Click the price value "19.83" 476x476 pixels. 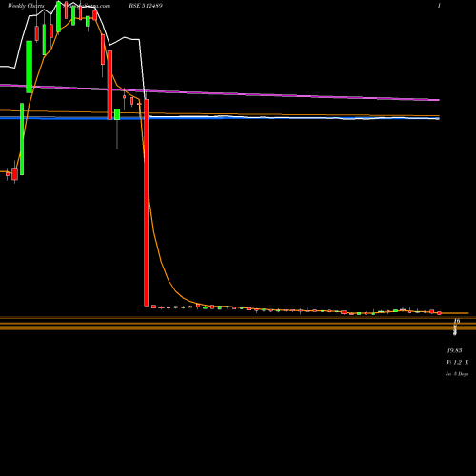point(454,350)
